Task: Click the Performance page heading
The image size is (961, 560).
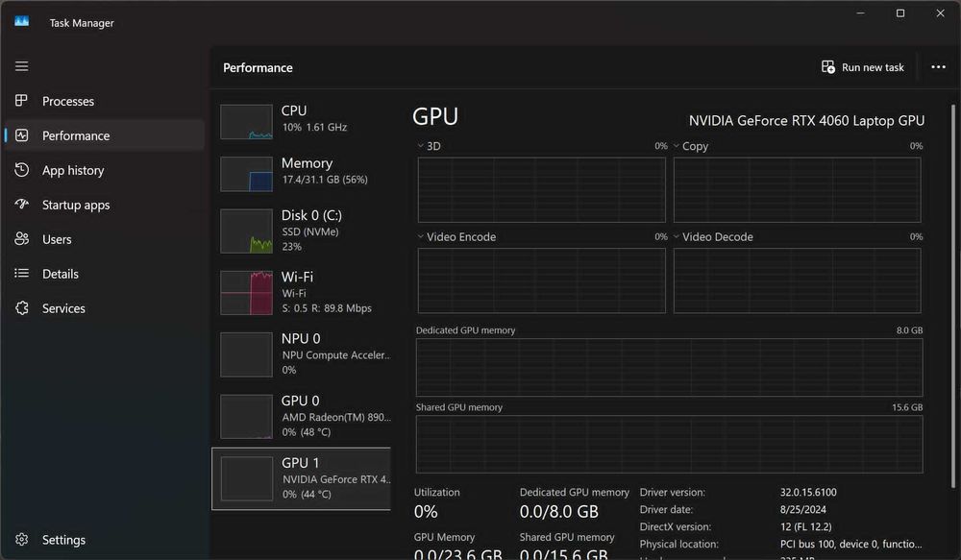Action: (x=258, y=68)
